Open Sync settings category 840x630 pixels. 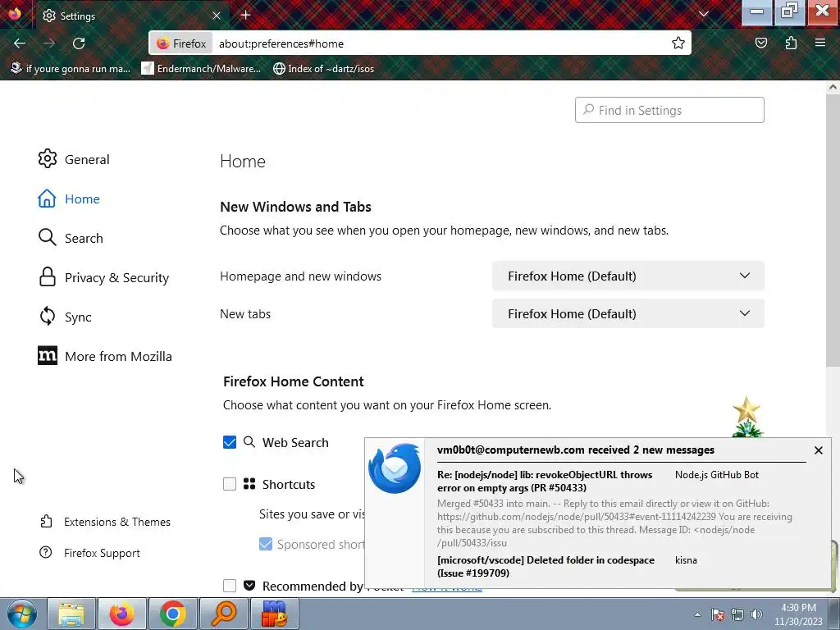tap(65, 317)
